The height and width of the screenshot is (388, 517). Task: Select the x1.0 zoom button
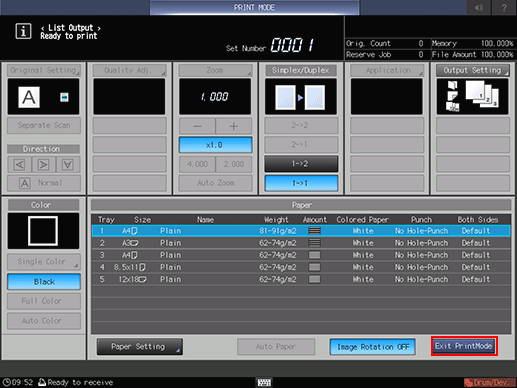pos(215,145)
